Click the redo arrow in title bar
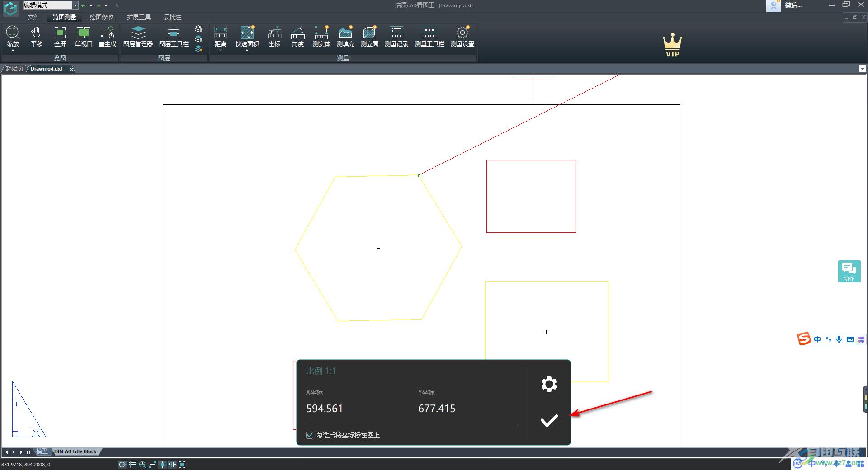Image resolution: width=868 pixels, height=470 pixels. [99, 5]
